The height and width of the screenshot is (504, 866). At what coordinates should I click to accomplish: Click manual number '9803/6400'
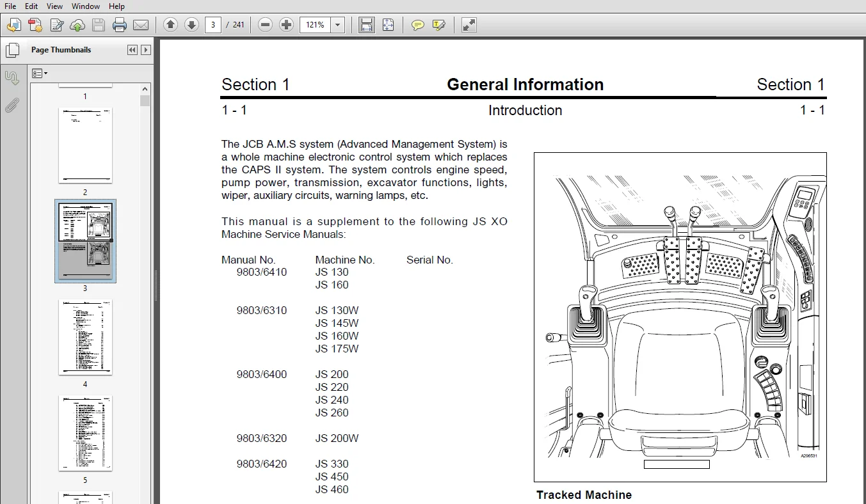click(262, 374)
